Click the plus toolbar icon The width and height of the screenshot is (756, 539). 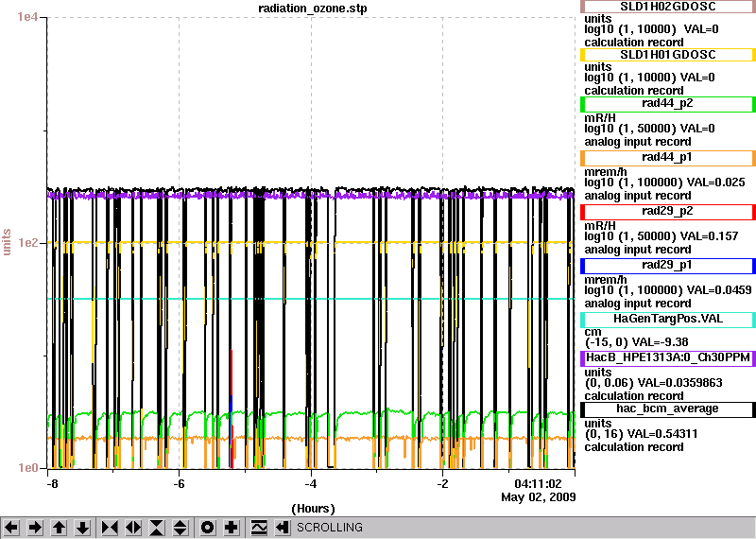pos(232,528)
